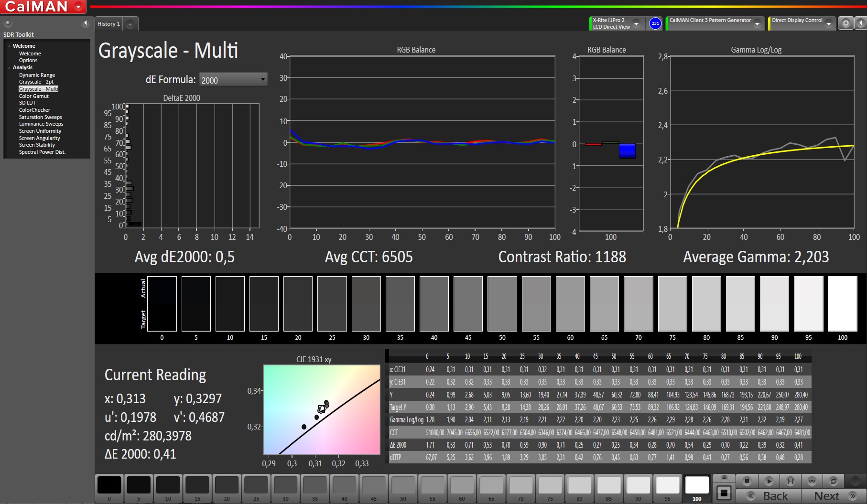This screenshot has width=867, height=504.
Task: Select Color Gamut in the sidebar
Action: 33,96
